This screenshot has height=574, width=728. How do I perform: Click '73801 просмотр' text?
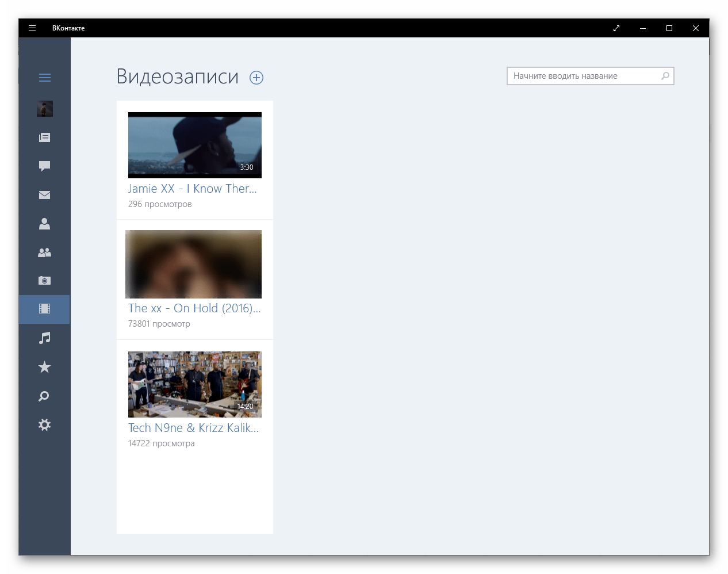pyautogui.click(x=159, y=324)
